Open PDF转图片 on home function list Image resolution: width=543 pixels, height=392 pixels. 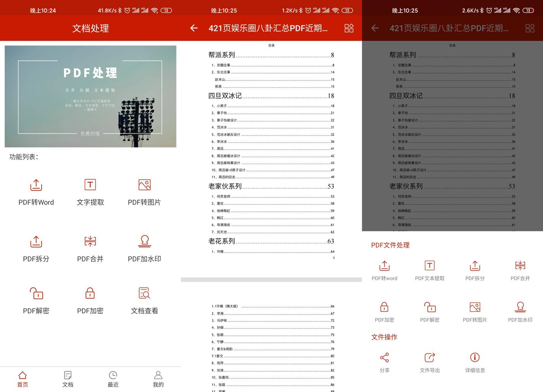click(144, 192)
